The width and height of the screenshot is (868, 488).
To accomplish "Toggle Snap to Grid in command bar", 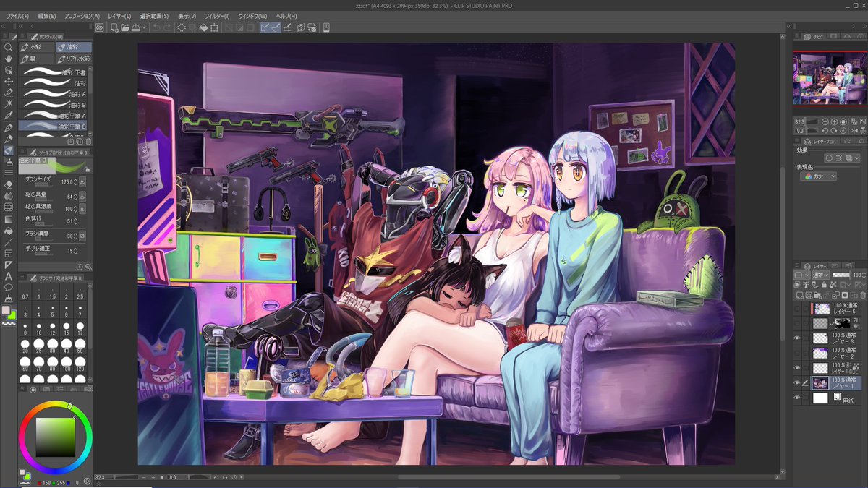I will coord(288,27).
